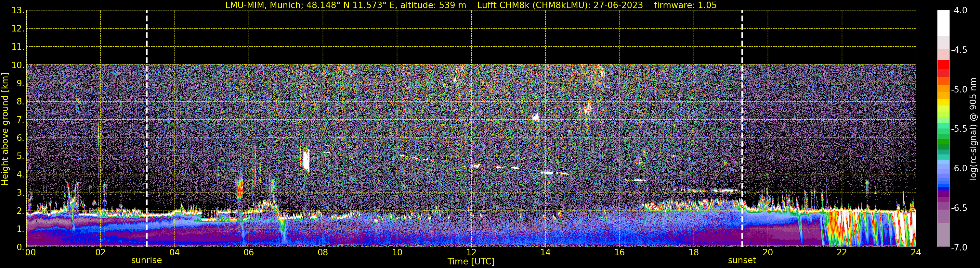
Task: Click the yellow segment of the colorbar
Action: [943, 103]
